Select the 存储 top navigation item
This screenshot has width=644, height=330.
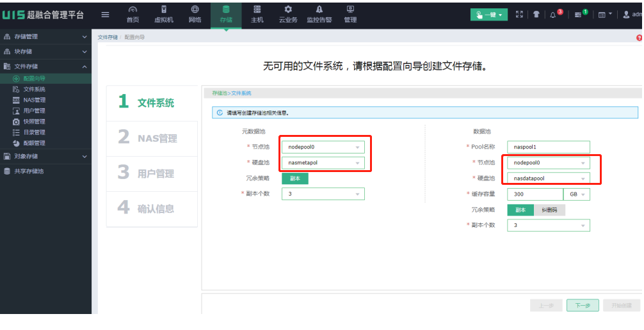point(226,15)
